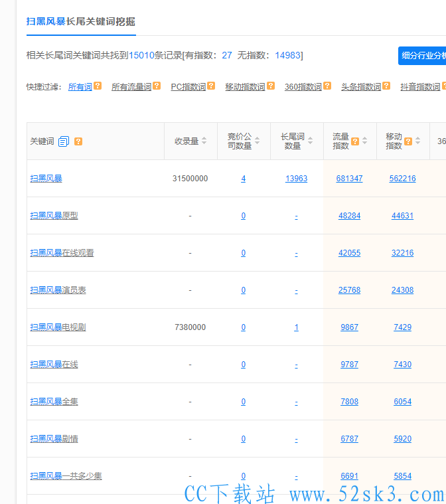Filter by 所有流量词
The height and width of the screenshot is (504, 446).
(131, 87)
